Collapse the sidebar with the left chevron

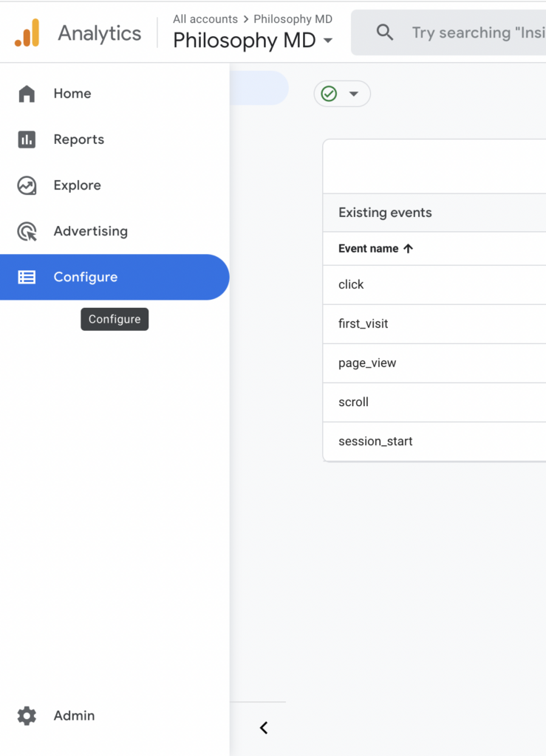click(264, 727)
